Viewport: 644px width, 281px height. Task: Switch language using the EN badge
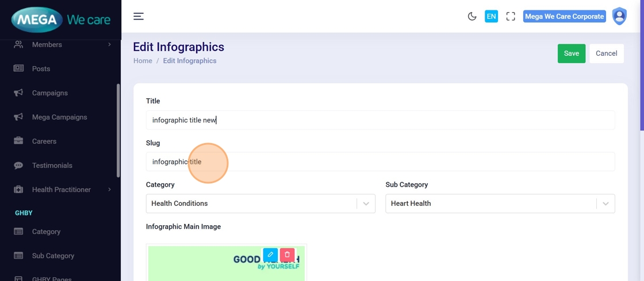click(491, 17)
